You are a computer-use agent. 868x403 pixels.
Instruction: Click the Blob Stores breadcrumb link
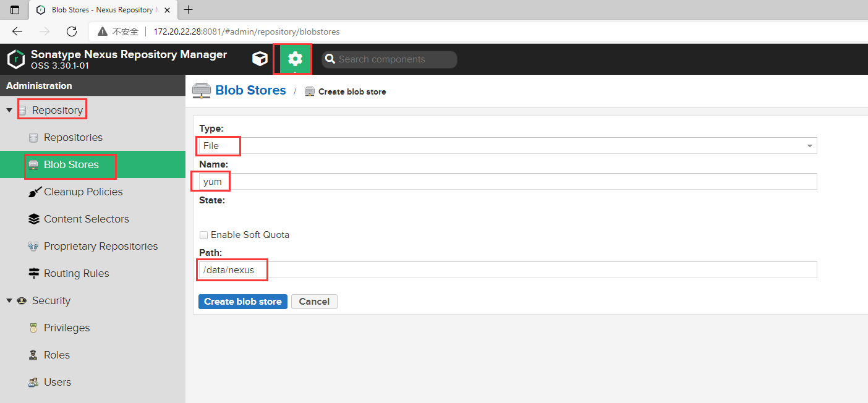point(250,90)
